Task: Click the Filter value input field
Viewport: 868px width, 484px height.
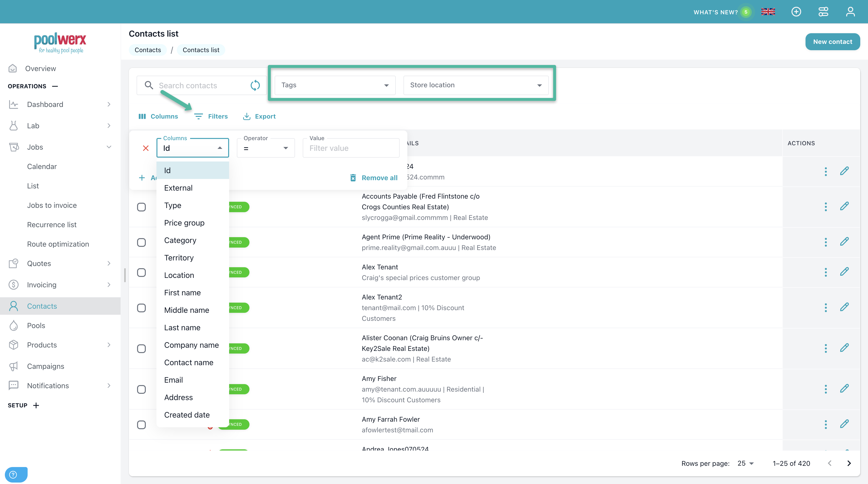Action: tap(351, 148)
